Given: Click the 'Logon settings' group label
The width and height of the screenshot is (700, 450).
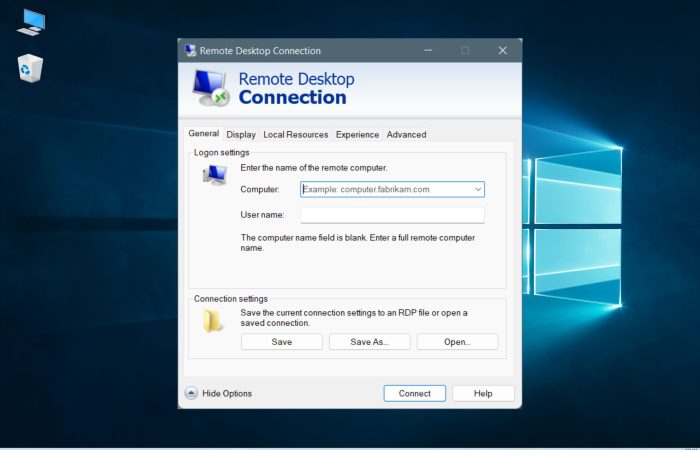Looking at the screenshot, I should tap(221, 153).
